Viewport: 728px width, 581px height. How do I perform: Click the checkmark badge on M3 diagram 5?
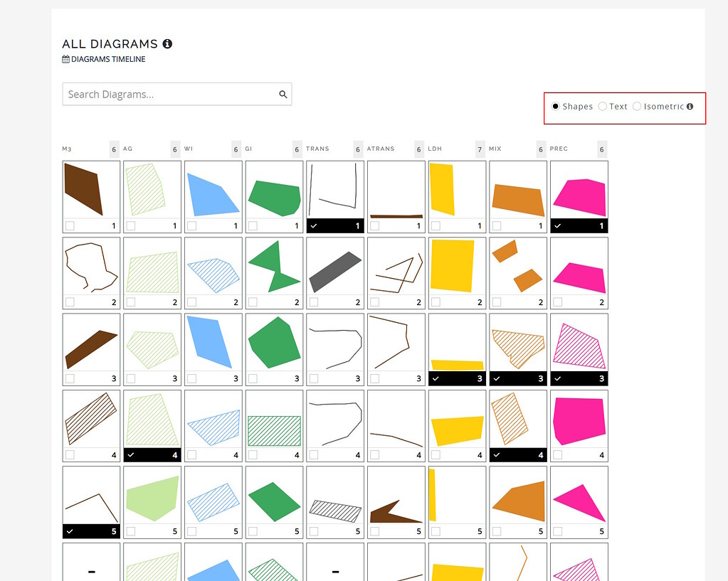tap(69, 531)
